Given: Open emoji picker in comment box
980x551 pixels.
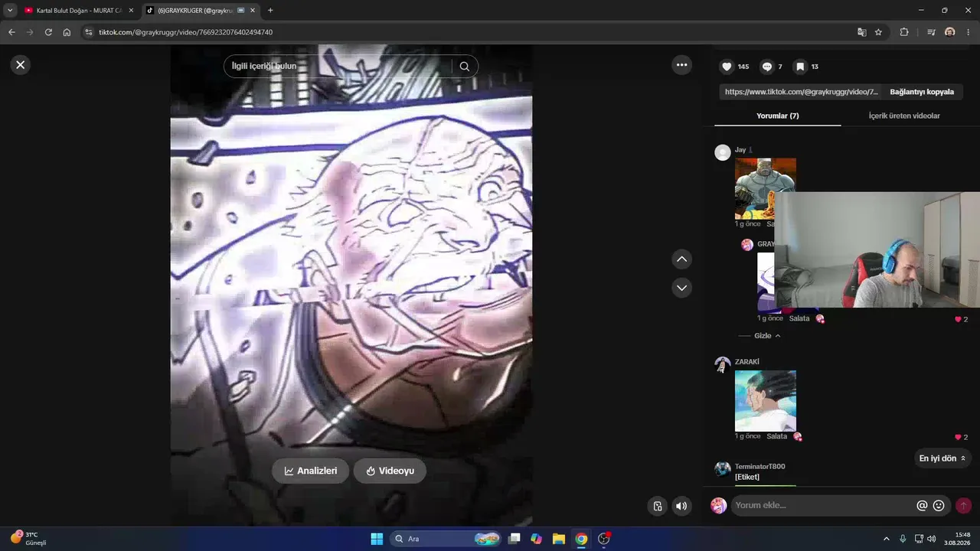Looking at the screenshot, I should pyautogui.click(x=939, y=506).
